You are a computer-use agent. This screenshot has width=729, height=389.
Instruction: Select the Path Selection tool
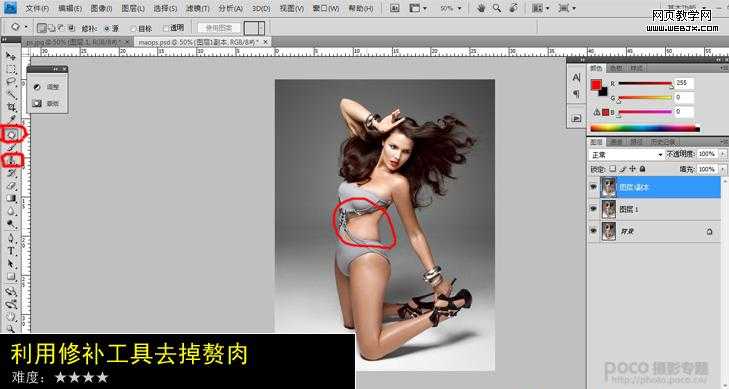click(x=11, y=264)
